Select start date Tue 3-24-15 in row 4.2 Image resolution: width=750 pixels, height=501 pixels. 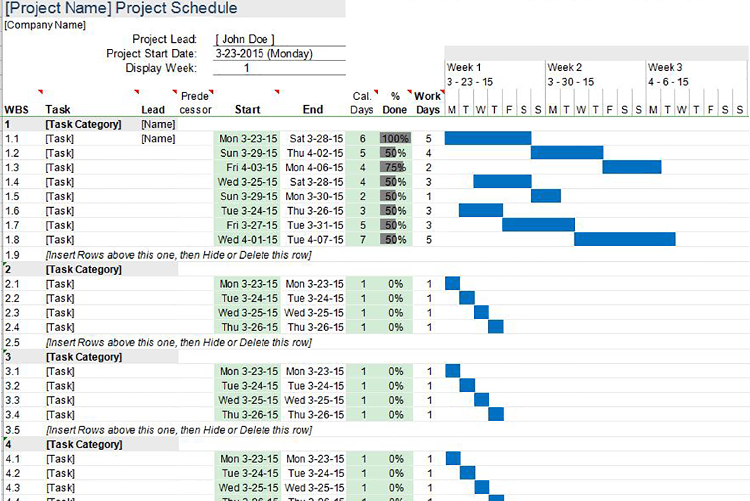[x=248, y=473]
